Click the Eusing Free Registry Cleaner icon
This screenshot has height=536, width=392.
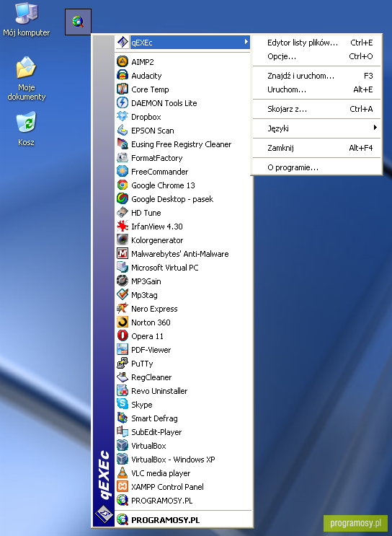tap(122, 144)
